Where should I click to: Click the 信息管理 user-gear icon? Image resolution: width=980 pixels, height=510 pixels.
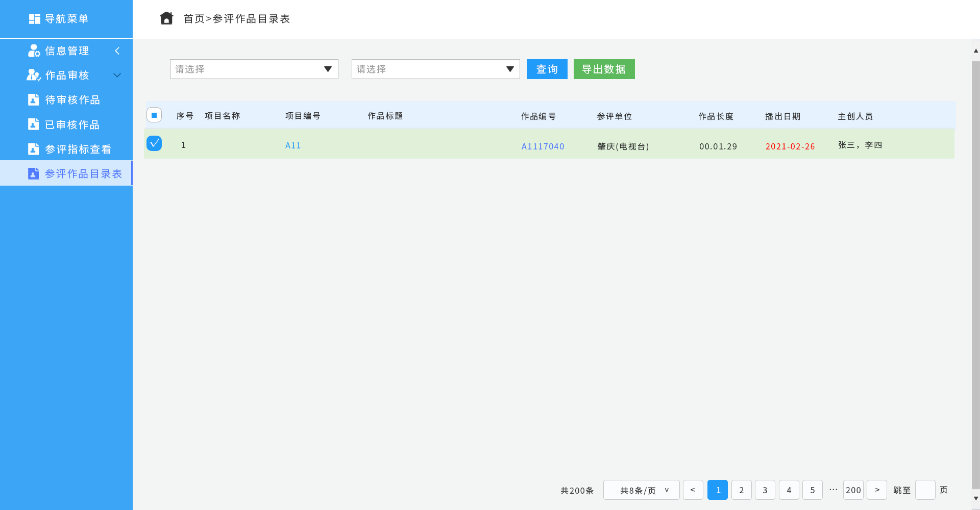tap(34, 51)
